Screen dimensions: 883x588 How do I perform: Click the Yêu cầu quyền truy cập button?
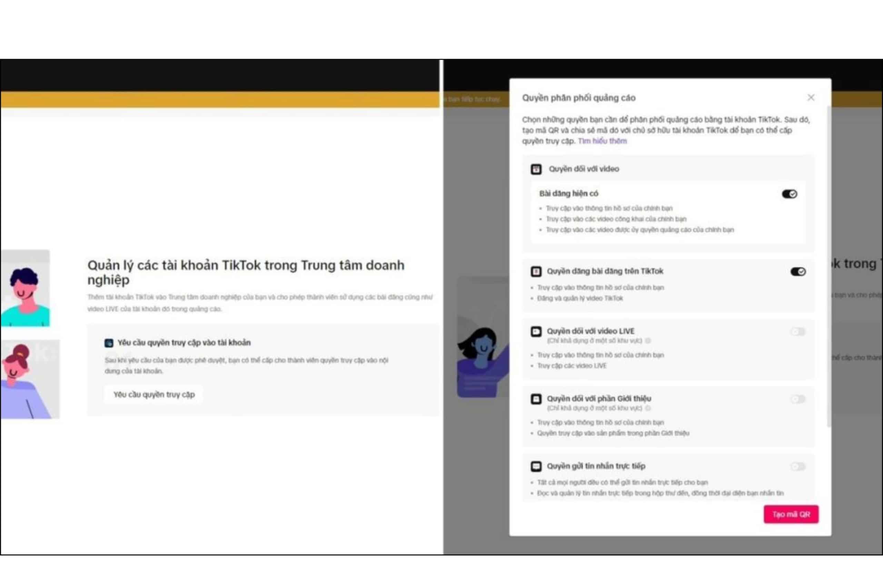(154, 395)
